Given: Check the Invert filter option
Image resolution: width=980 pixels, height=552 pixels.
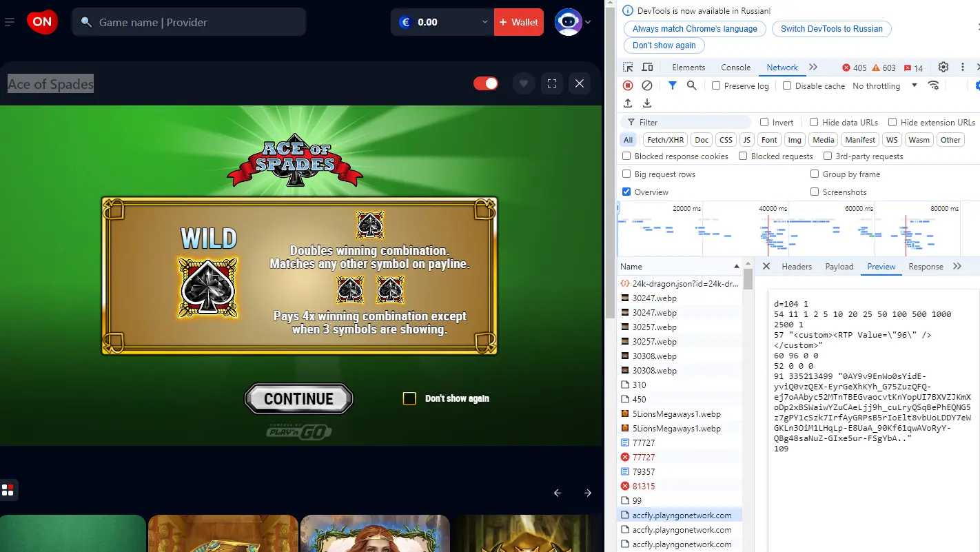Looking at the screenshot, I should (x=764, y=122).
